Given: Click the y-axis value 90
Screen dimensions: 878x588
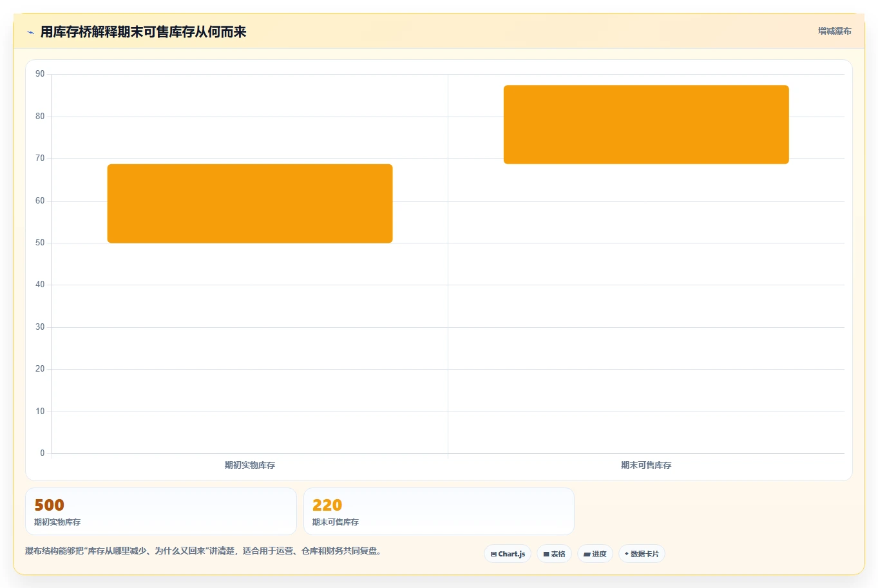Looking at the screenshot, I should (x=40, y=74).
